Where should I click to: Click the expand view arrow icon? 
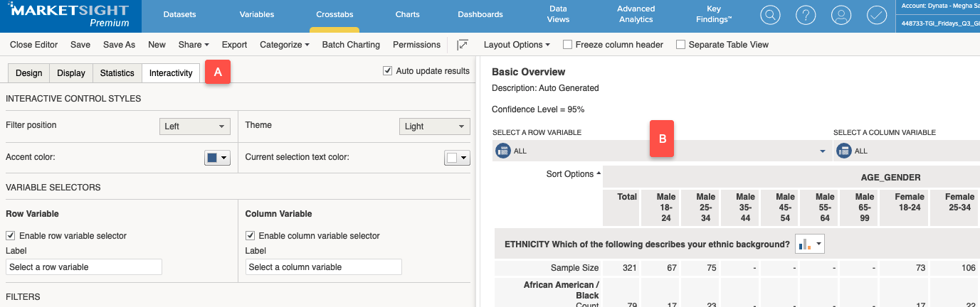pyautogui.click(x=463, y=44)
